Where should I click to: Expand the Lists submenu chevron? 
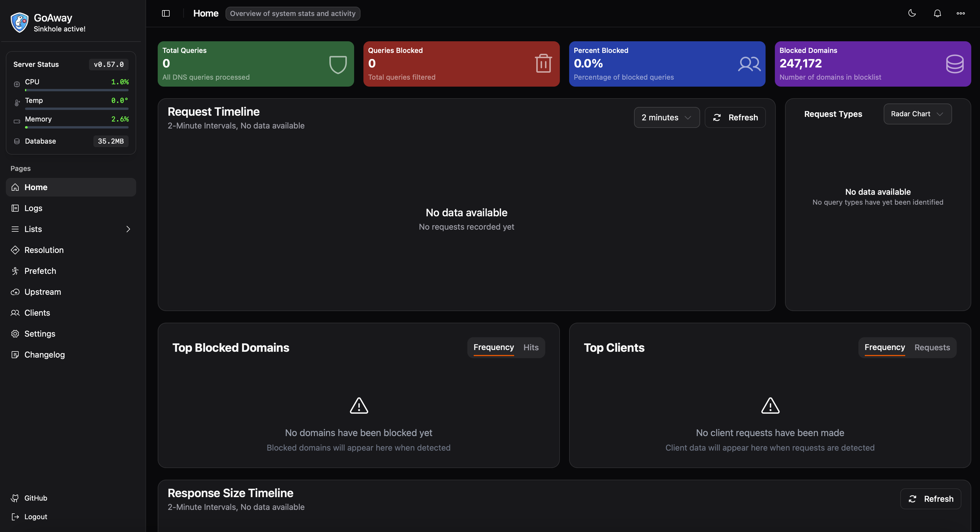click(128, 229)
